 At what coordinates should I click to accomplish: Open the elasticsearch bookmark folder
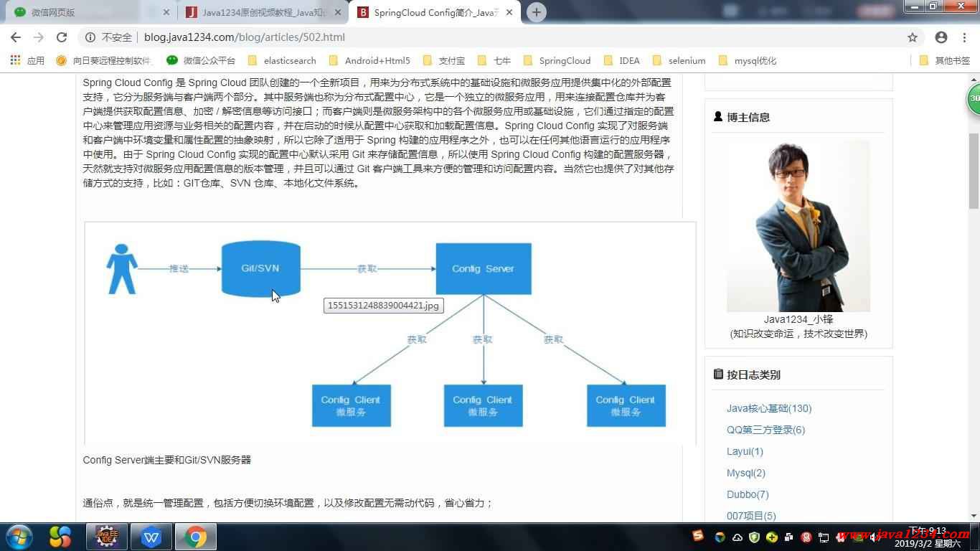pyautogui.click(x=282, y=60)
